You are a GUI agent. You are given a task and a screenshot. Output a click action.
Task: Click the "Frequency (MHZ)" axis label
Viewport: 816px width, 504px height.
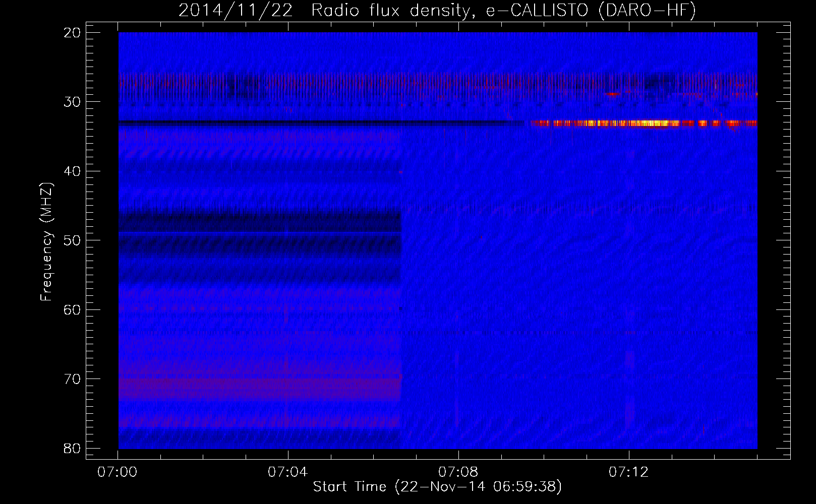click(46, 242)
